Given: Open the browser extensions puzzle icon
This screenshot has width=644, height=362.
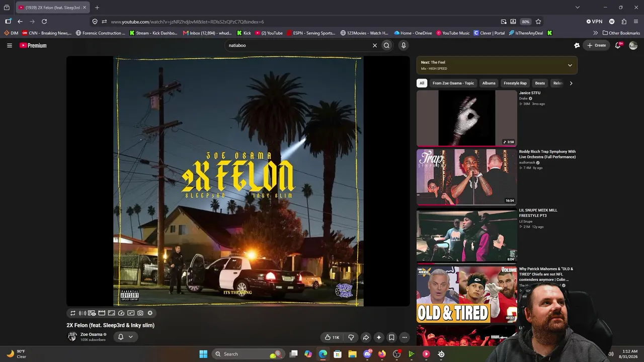Looking at the screenshot, I should click(624, 22).
